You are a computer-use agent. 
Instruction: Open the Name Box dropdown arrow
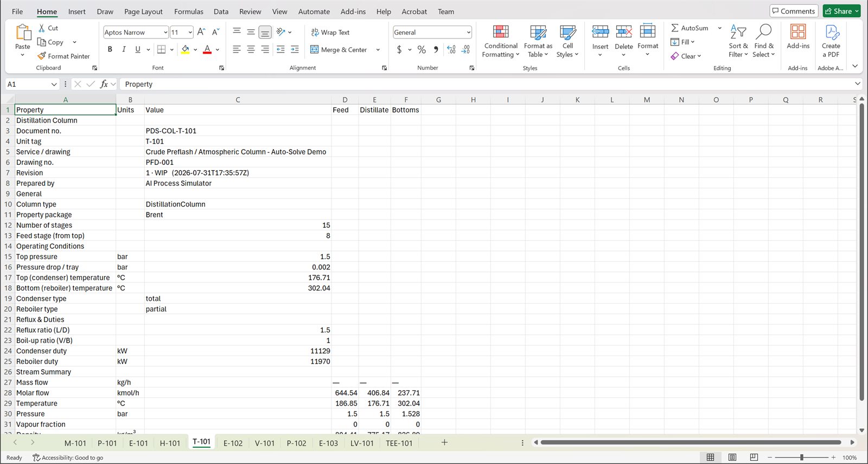tap(54, 84)
